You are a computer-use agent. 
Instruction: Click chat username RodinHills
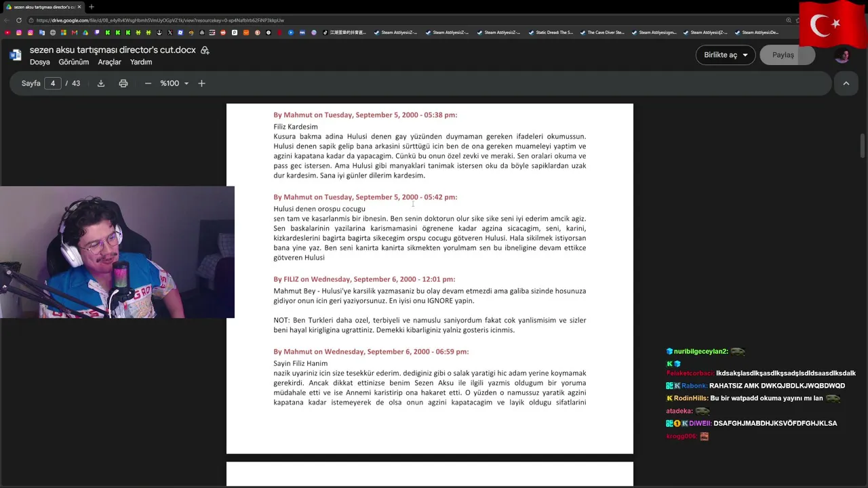point(691,399)
